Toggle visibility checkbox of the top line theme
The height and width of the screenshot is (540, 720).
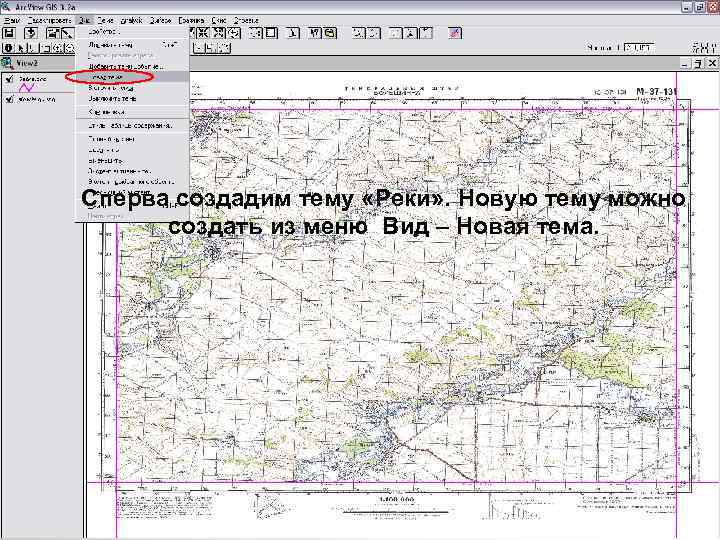(9, 79)
